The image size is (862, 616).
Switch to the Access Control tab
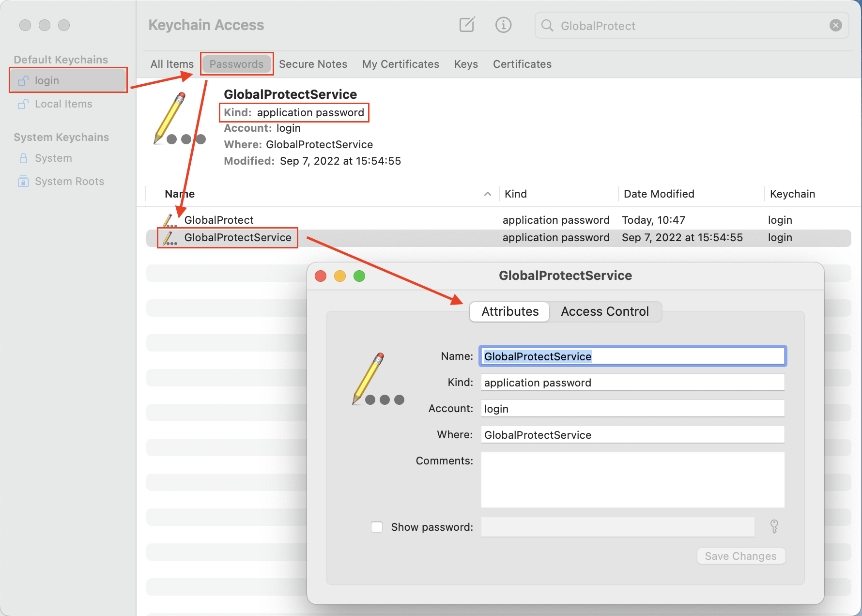pos(605,311)
